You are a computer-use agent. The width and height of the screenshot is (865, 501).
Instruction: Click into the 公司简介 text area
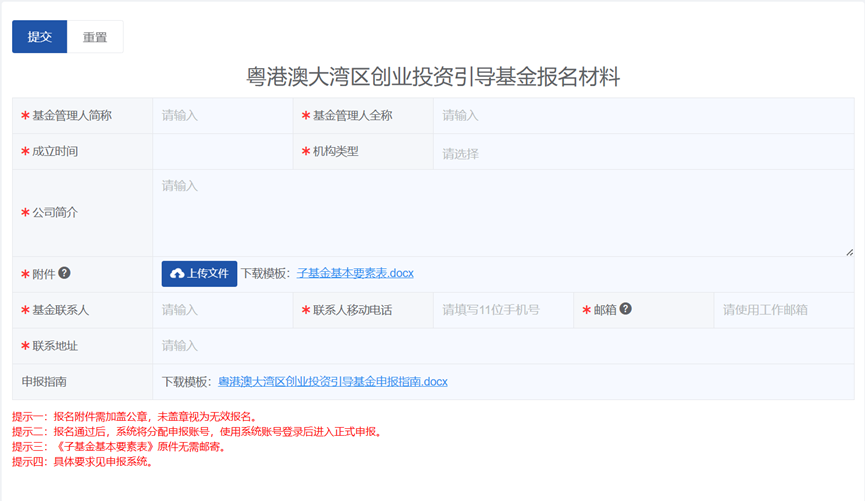(x=503, y=212)
